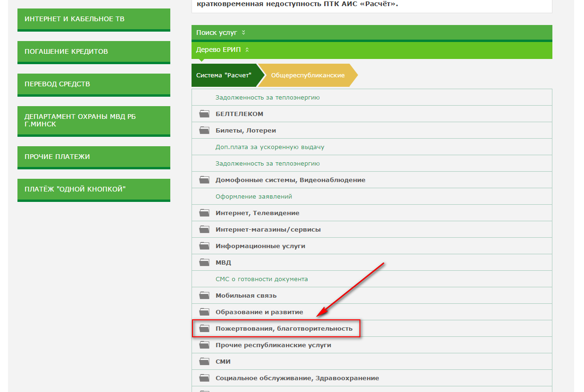The image size is (584, 392).
Task: Click Оформление заявлений service link
Action: tap(254, 196)
